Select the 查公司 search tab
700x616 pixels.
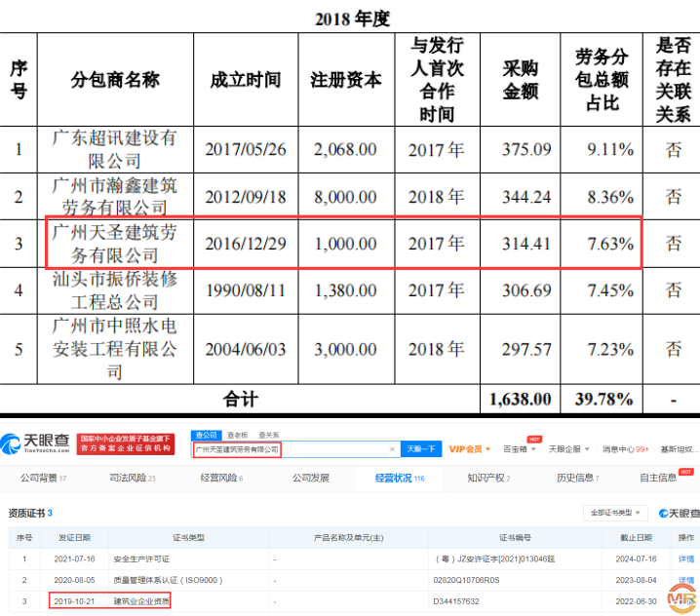206,435
